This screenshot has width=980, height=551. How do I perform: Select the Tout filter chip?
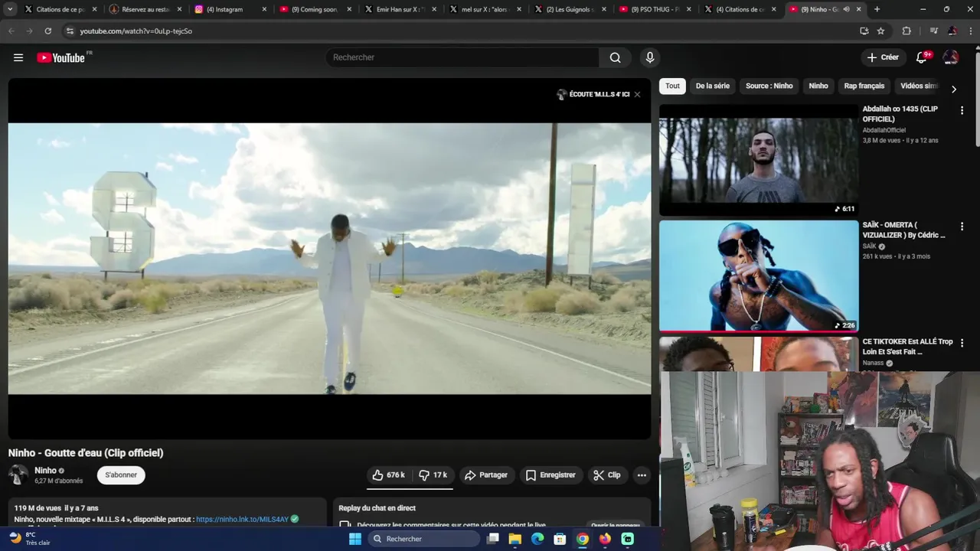tap(672, 86)
